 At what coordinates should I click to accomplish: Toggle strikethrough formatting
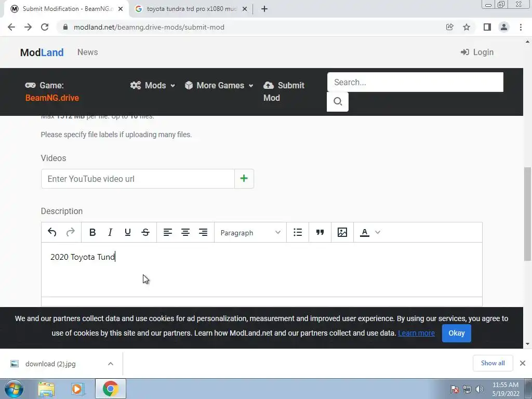[145, 232]
